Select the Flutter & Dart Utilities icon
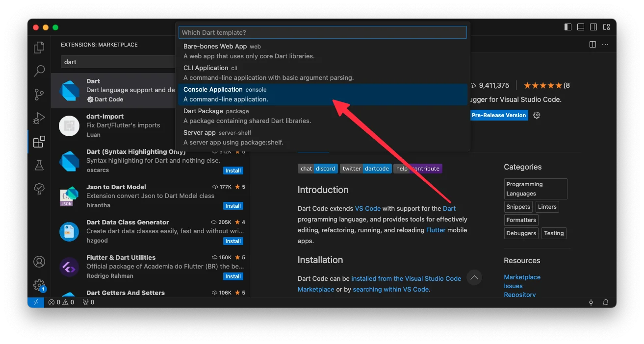The image size is (644, 344). (69, 267)
